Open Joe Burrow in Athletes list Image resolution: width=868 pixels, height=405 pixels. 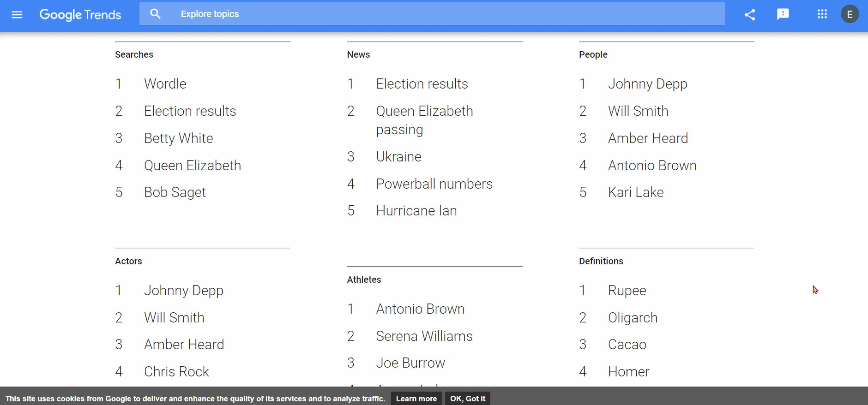(x=410, y=363)
